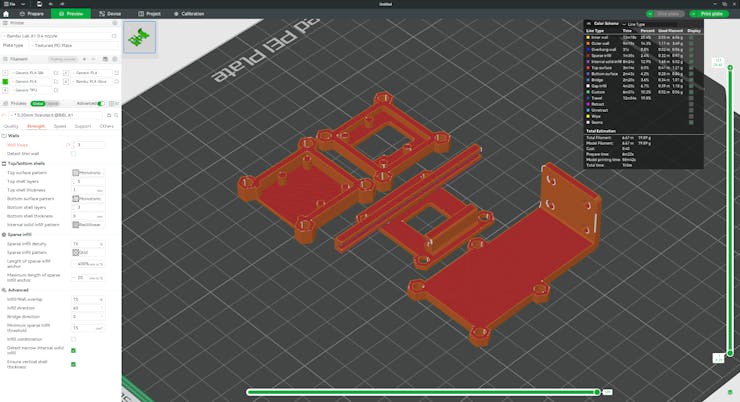This screenshot has width=740, height=402.
Task: Switch to the Calibration tab
Action: click(x=189, y=14)
